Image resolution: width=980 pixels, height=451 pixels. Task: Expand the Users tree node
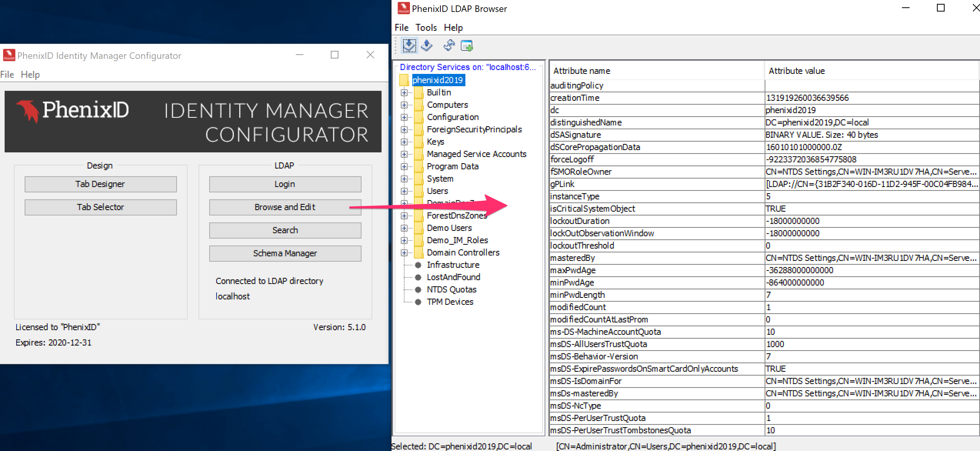click(404, 191)
